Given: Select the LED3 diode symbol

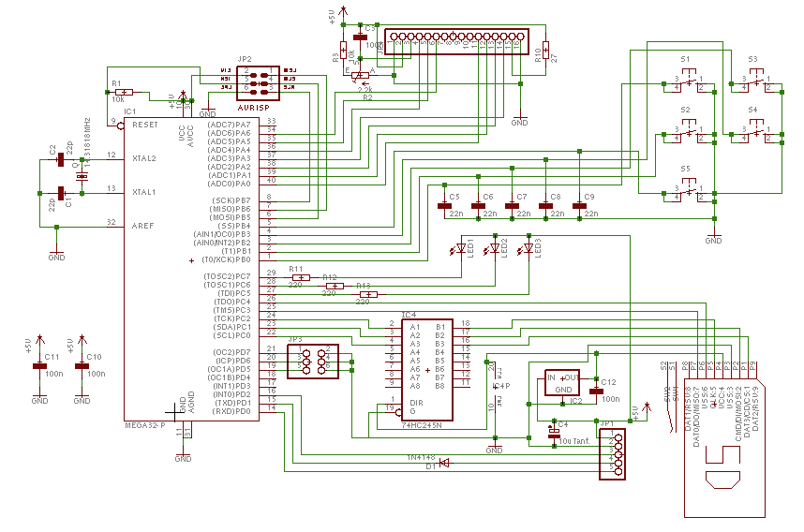Looking at the screenshot, I should pyautogui.click(x=527, y=250).
